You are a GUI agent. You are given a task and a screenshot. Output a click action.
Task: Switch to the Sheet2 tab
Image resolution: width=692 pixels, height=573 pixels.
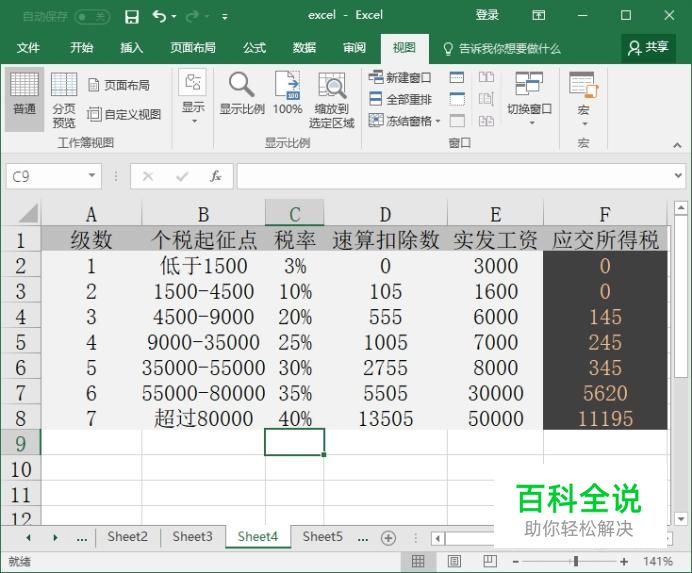128,537
